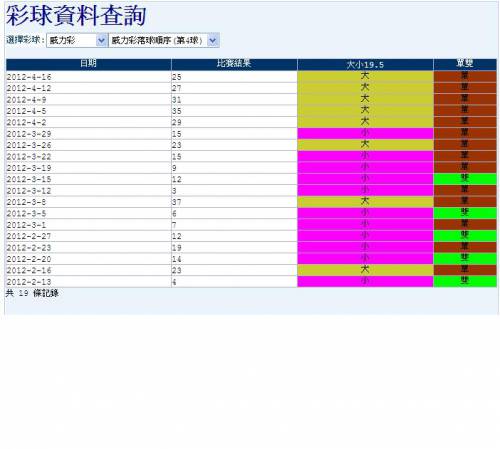Click the 單雙 column header
The image size is (500, 449).
[465, 64]
